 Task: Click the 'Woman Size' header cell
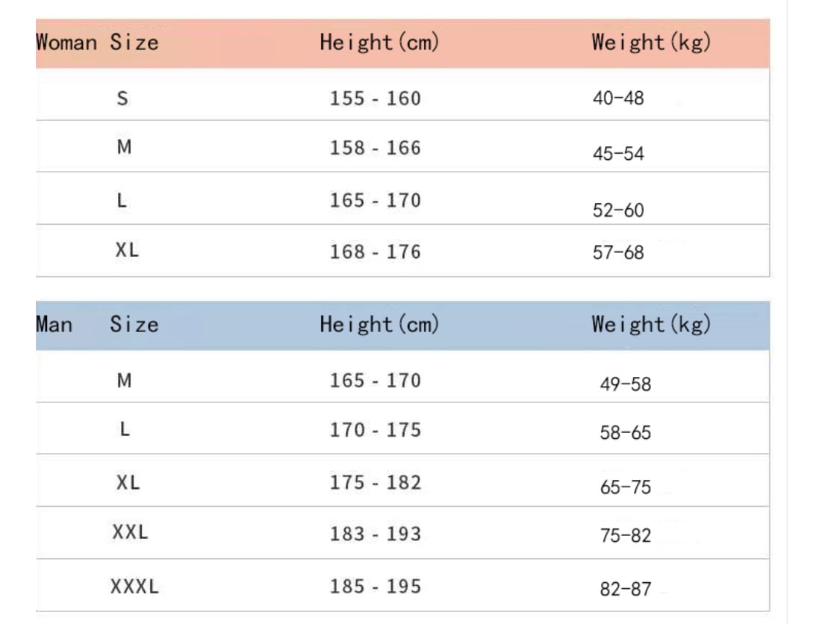(x=97, y=42)
